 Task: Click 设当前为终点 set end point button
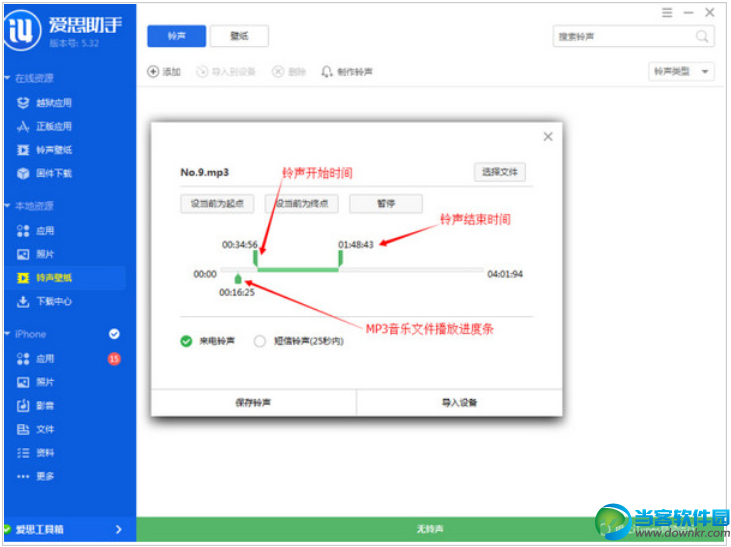tap(302, 204)
